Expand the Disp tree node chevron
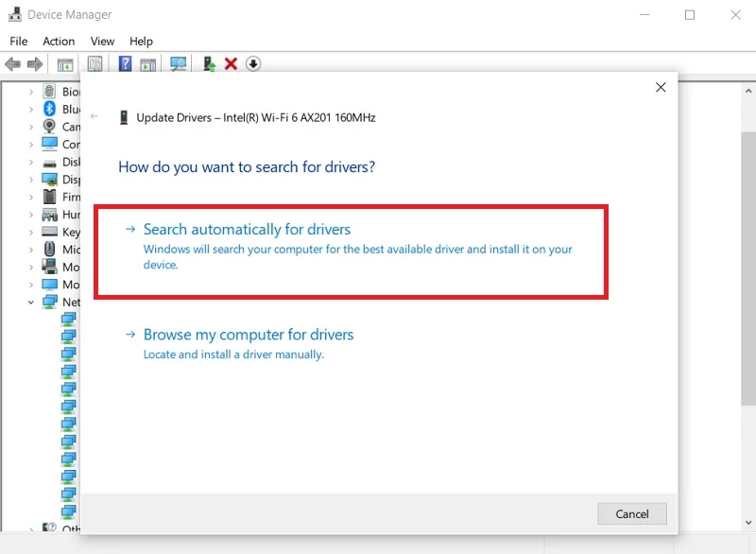This screenshot has height=554, width=756. (31, 180)
